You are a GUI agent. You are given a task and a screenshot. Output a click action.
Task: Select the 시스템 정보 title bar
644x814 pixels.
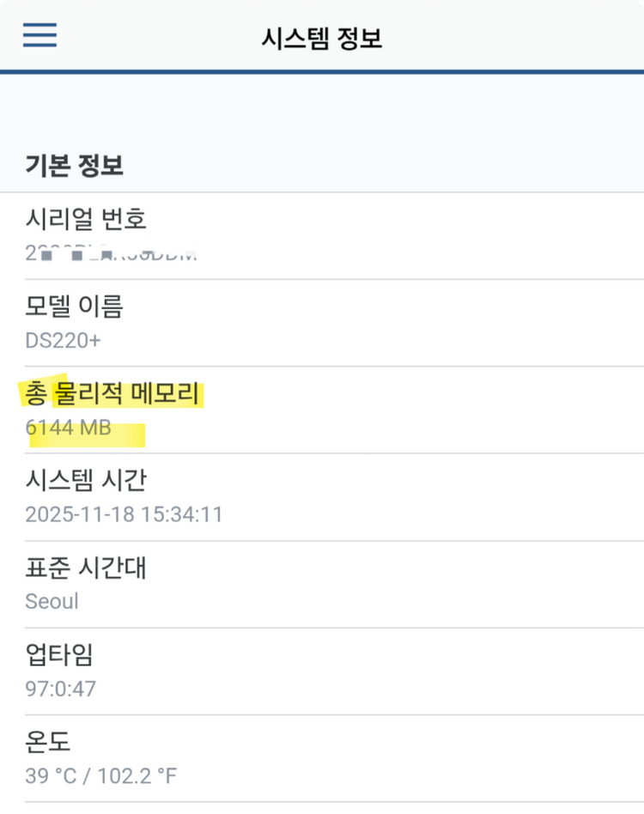[322, 35]
